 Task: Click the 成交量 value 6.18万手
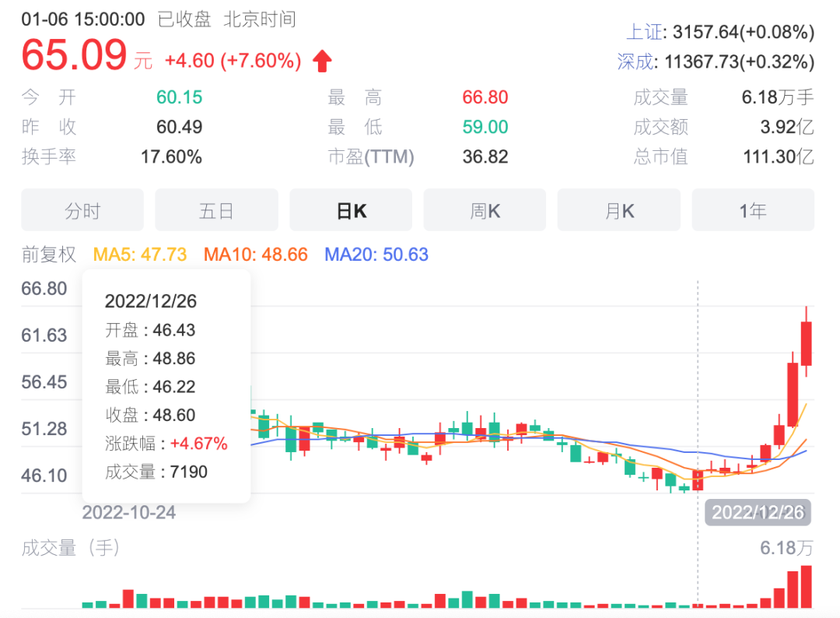click(777, 97)
